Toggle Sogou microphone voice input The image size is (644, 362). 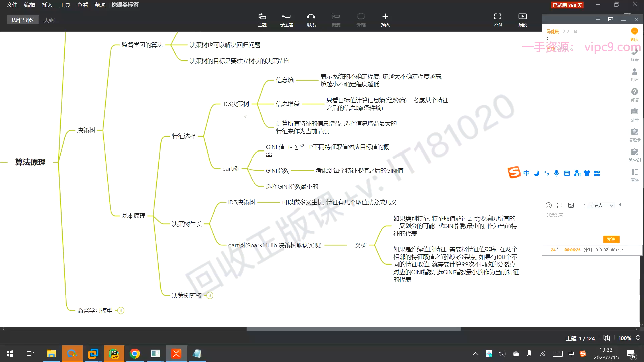tap(556, 173)
